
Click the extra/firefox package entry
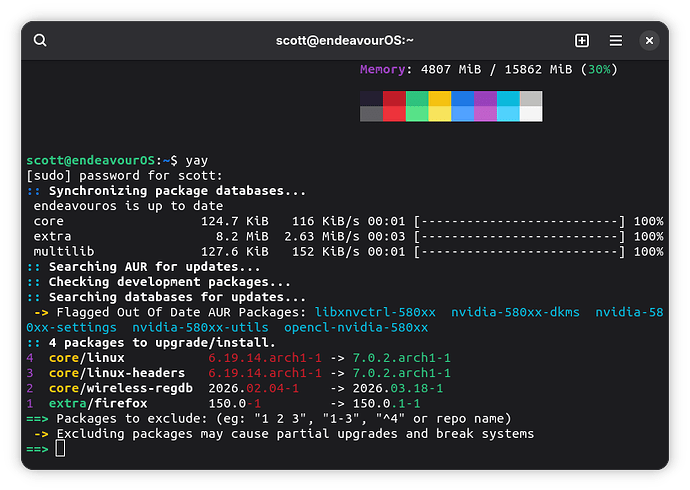[98, 403]
